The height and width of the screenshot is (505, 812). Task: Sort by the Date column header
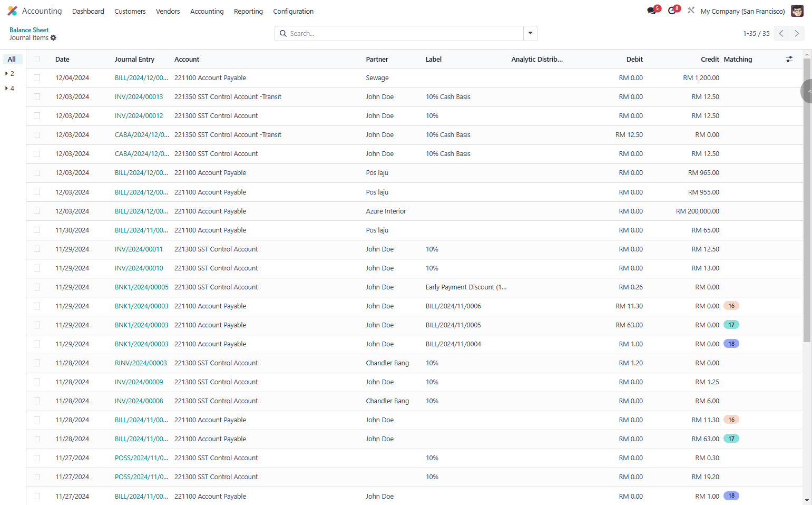(62, 59)
